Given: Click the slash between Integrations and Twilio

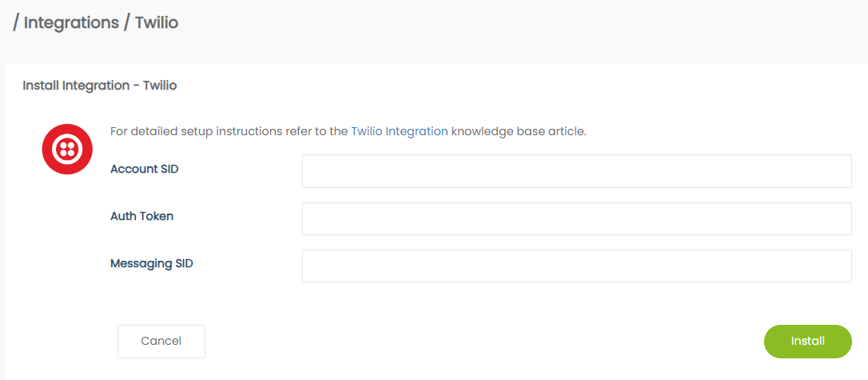Looking at the screenshot, I should [x=126, y=22].
